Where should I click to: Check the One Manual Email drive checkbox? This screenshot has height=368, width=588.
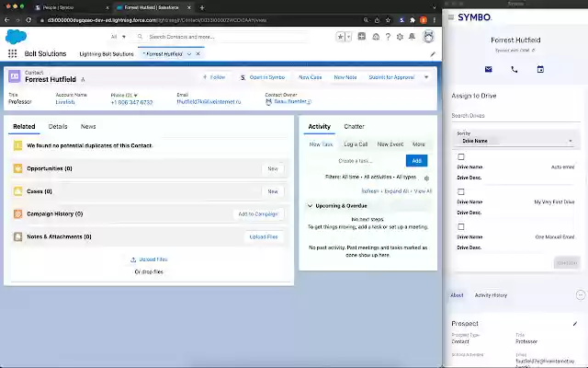coord(461,227)
